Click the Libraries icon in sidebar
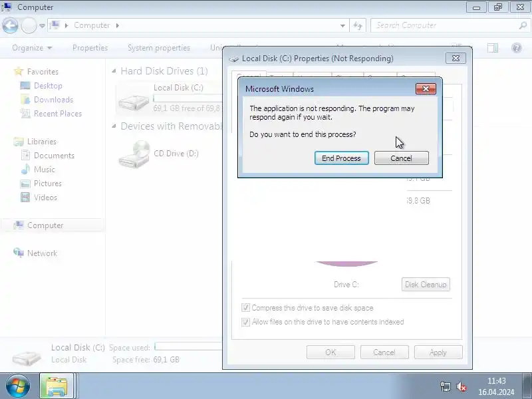Viewport: 532px width, 399px height. [19, 142]
